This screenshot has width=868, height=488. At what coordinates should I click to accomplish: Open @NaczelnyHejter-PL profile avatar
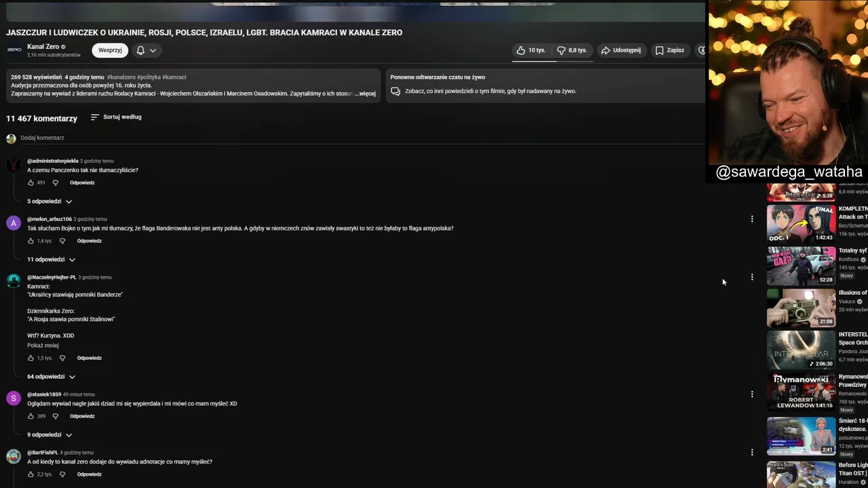coord(13,282)
